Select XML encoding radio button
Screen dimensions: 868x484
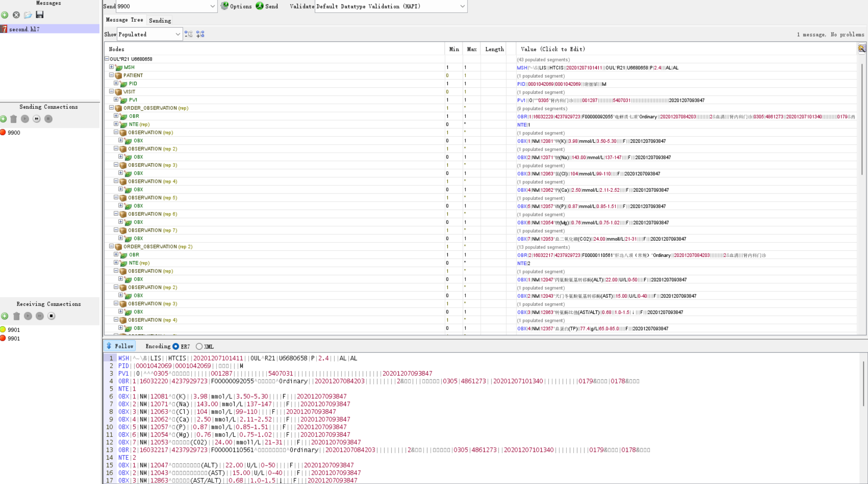point(199,346)
